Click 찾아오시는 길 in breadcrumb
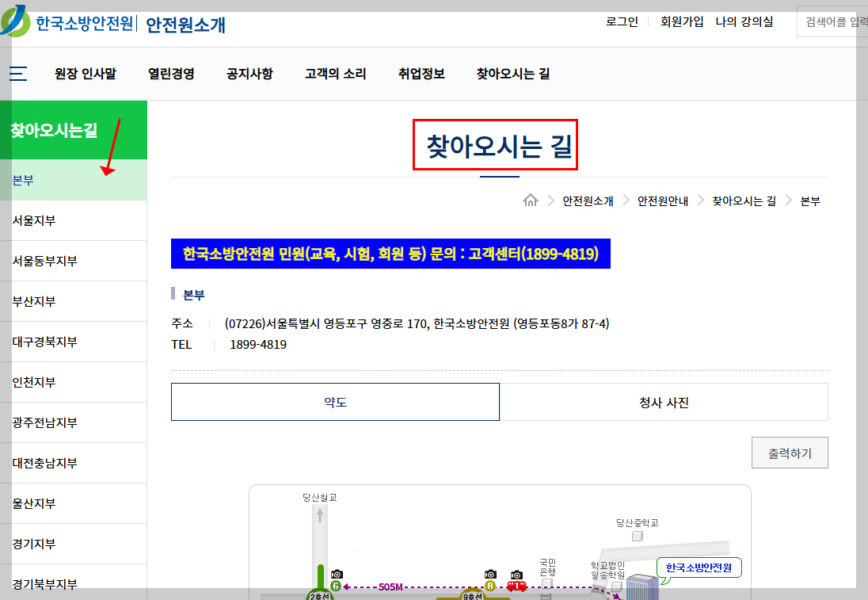Image resolution: width=868 pixels, height=600 pixels. (x=744, y=201)
